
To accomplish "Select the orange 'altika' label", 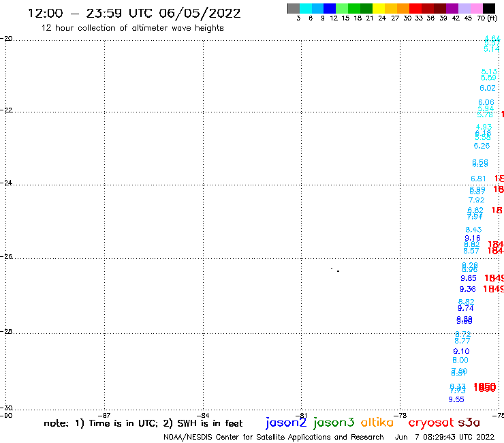I will 377,423.
